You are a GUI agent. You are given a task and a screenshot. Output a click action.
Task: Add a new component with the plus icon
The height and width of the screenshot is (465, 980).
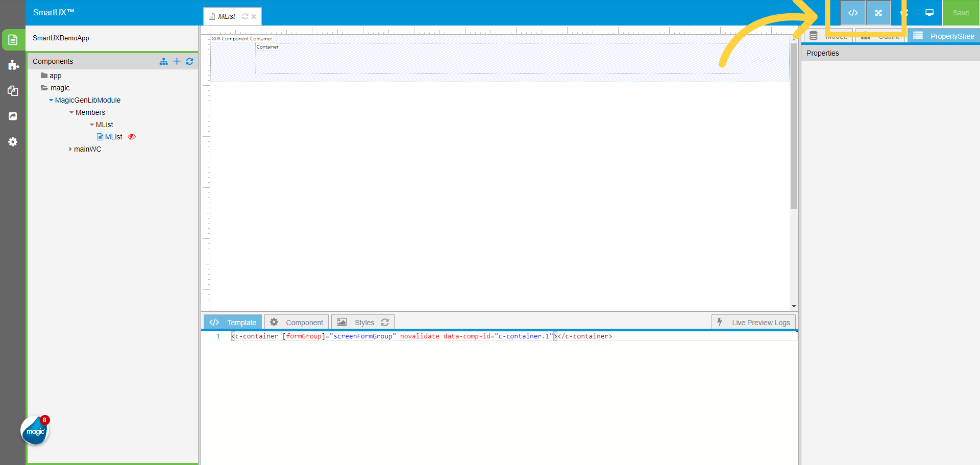click(x=177, y=61)
